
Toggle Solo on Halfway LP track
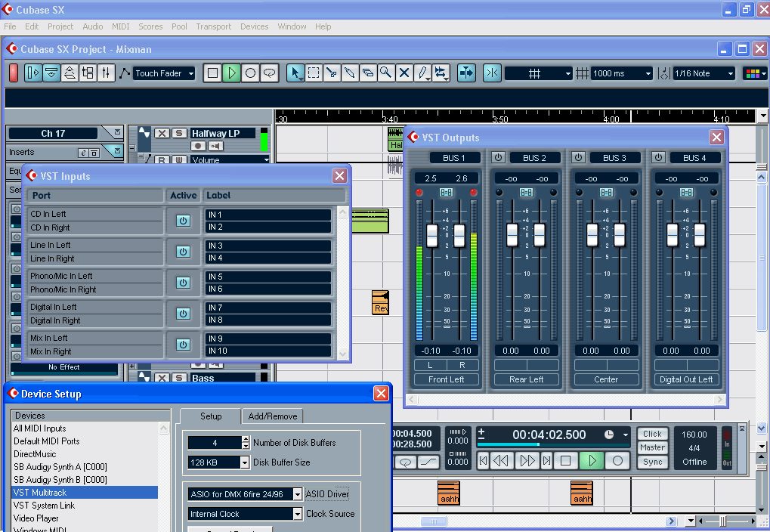tap(179, 134)
